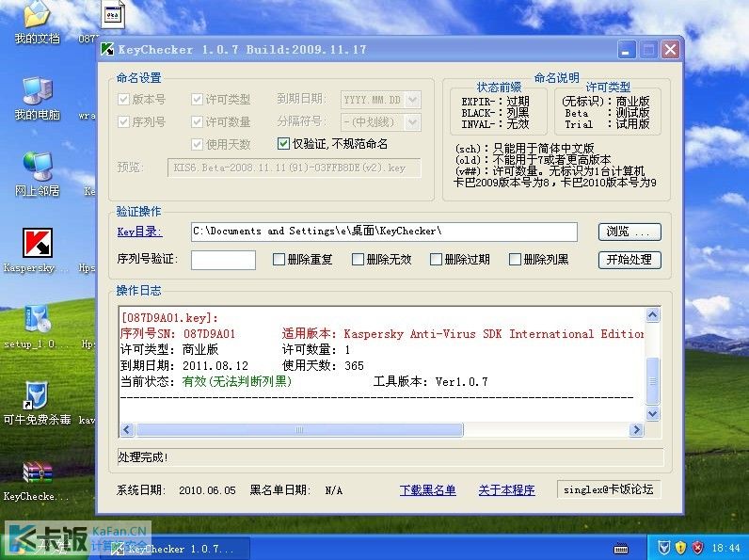
Task: Toggle the 序列号 checkbox
Action: point(123,121)
